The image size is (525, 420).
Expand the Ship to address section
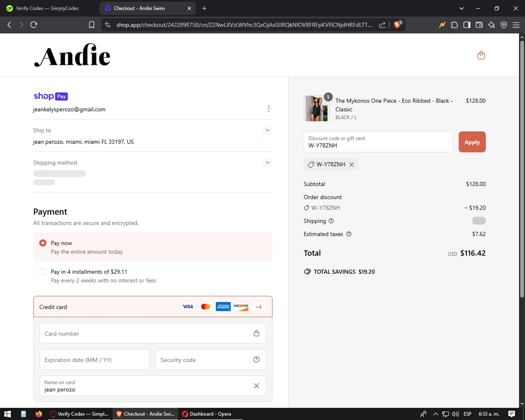click(267, 130)
